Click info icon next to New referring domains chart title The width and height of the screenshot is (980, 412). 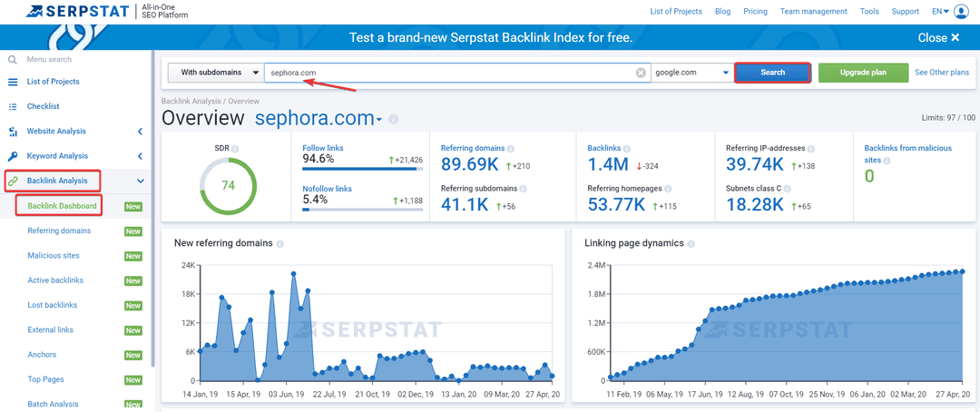pyautogui.click(x=280, y=244)
